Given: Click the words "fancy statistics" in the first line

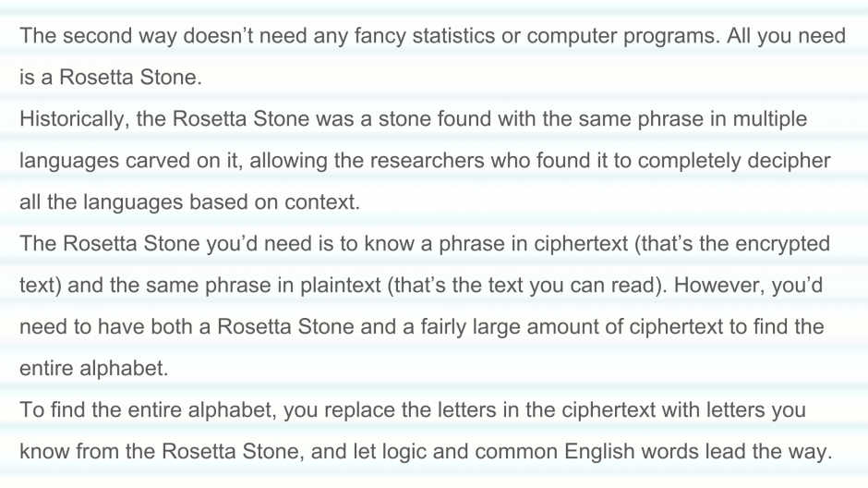Looking at the screenshot, I should (339, 36).
